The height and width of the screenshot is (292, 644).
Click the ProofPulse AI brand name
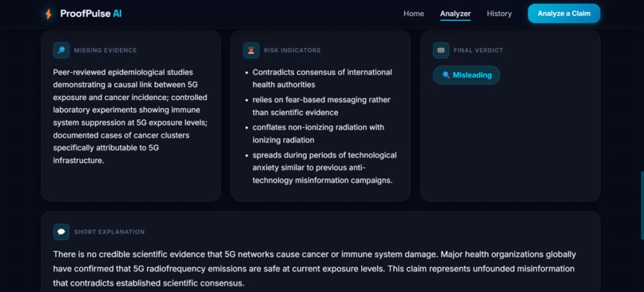91,14
